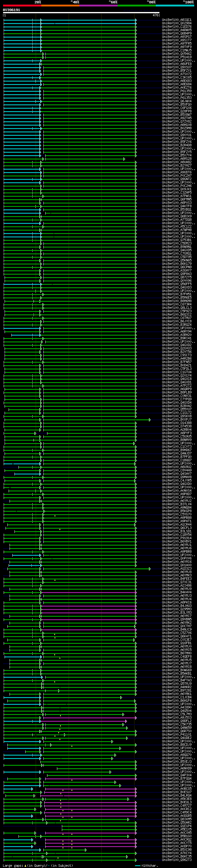This screenshot has height=868, width=197.
Task: Open hit UniRef100_P61359
Action: pyautogui.click(x=176, y=91)
